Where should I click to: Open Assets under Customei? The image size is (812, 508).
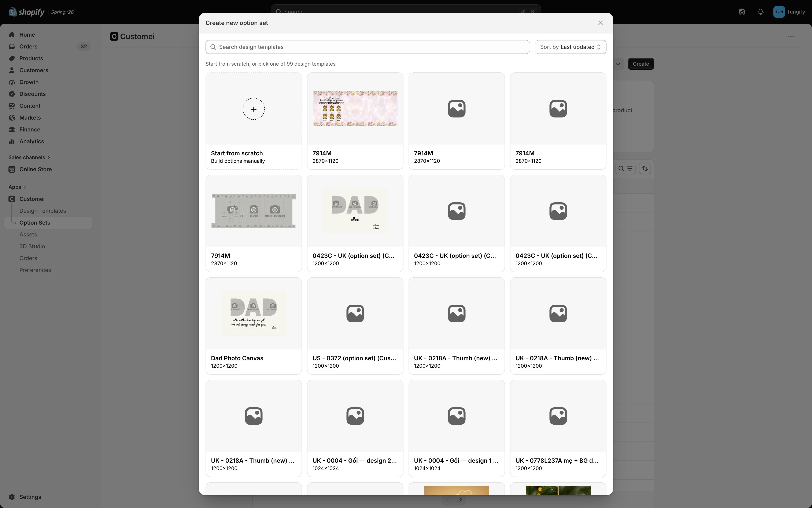coord(28,235)
